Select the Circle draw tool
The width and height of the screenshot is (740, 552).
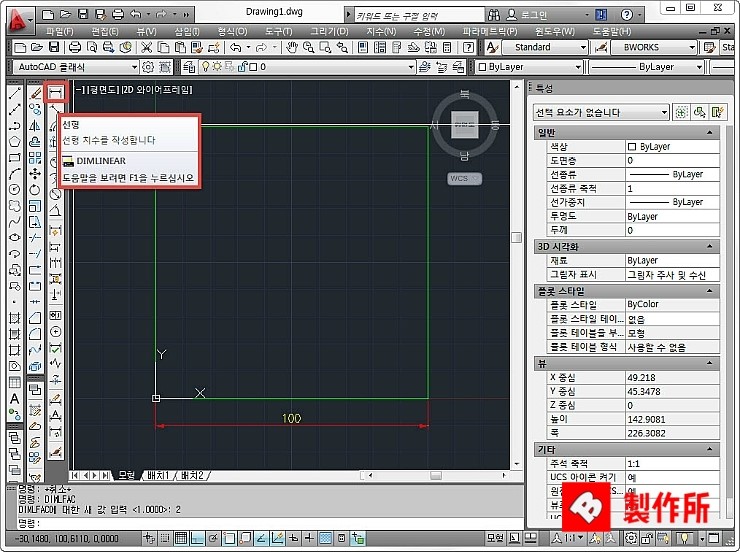15,190
